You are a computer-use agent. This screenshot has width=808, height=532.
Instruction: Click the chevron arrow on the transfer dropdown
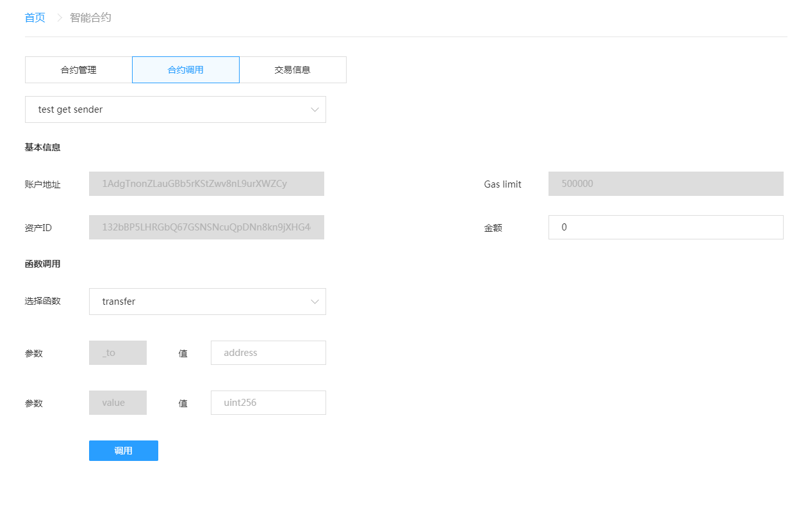[x=315, y=302]
